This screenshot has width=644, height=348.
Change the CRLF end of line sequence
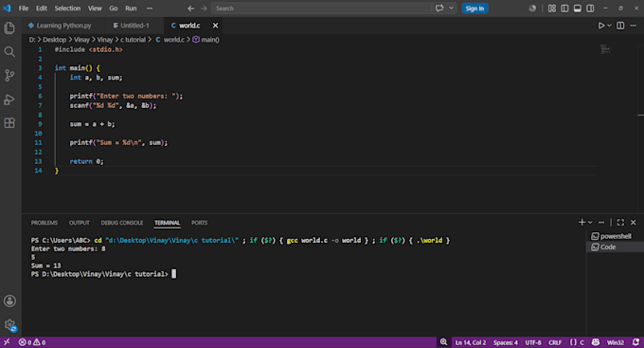[x=555, y=342]
